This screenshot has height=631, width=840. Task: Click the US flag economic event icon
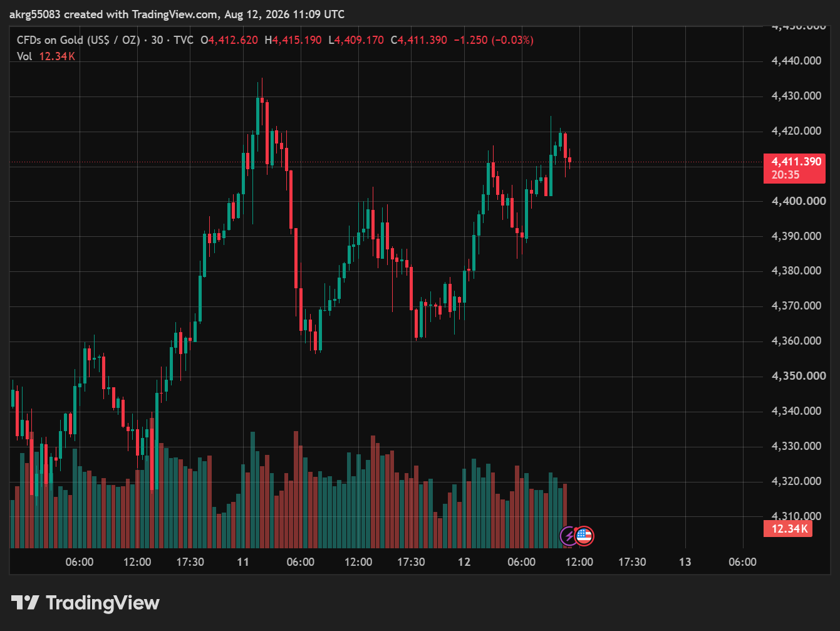[x=584, y=536]
